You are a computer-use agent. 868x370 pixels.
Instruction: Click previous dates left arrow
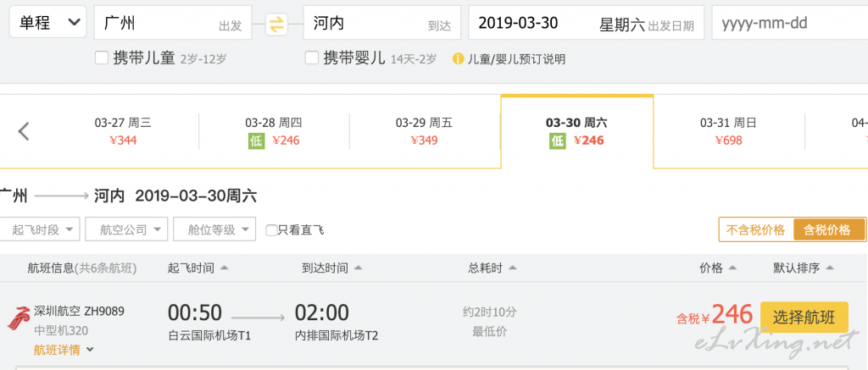coord(23,131)
